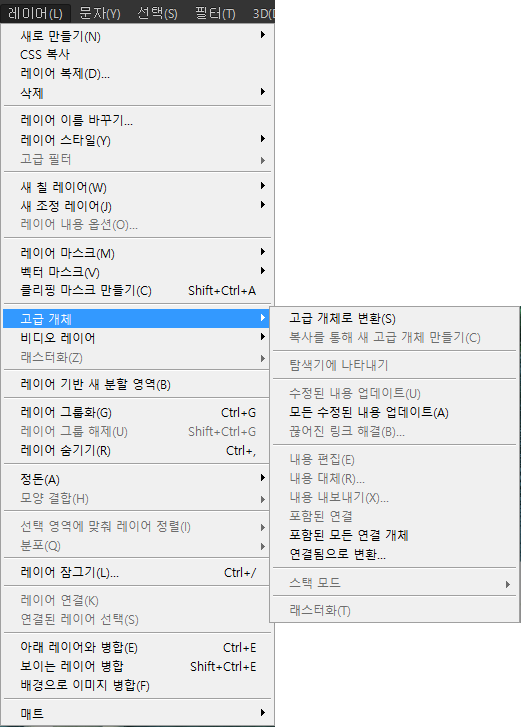Click 보이는 레이어 병합
Screen dimensions: 521x727
[137, 667]
